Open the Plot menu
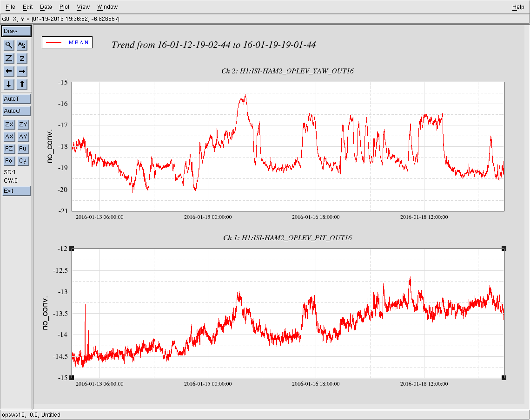Image resolution: width=530 pixels, height=420 pixels. point(65,7)
